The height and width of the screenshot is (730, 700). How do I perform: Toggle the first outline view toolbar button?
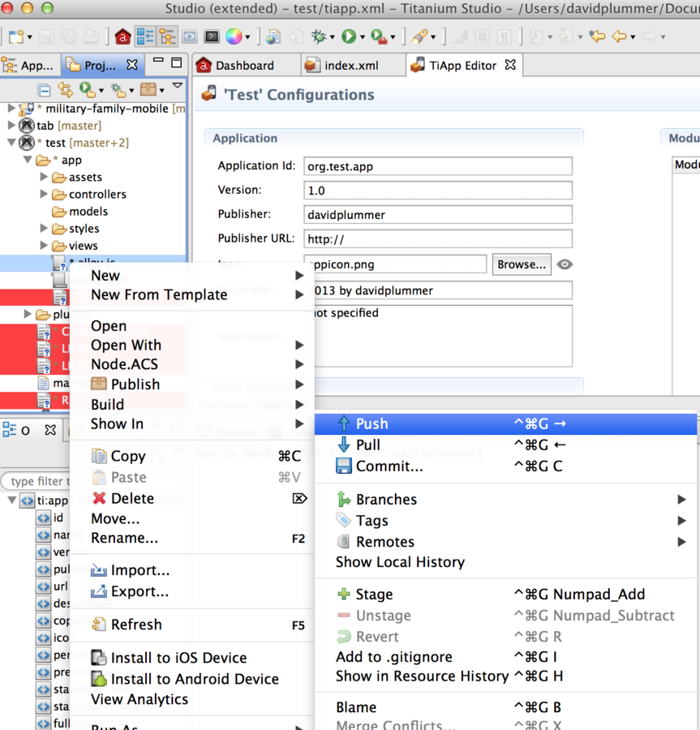145,36
